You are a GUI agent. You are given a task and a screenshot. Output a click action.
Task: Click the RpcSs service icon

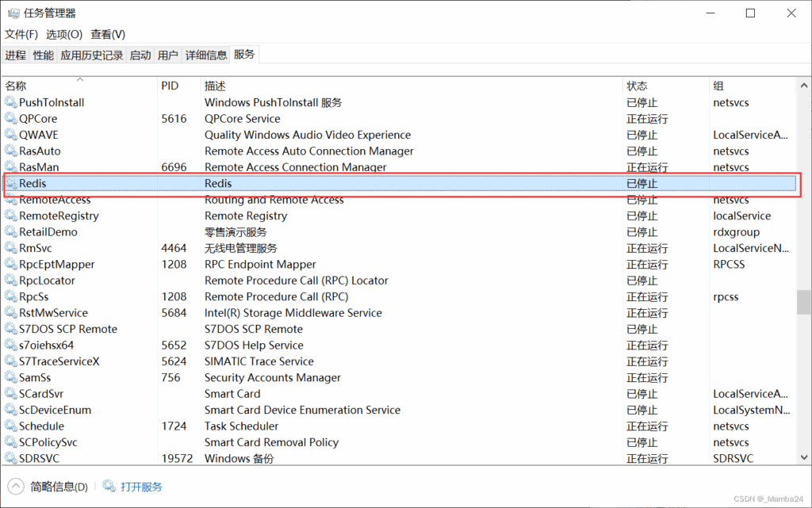coord(10,297)
